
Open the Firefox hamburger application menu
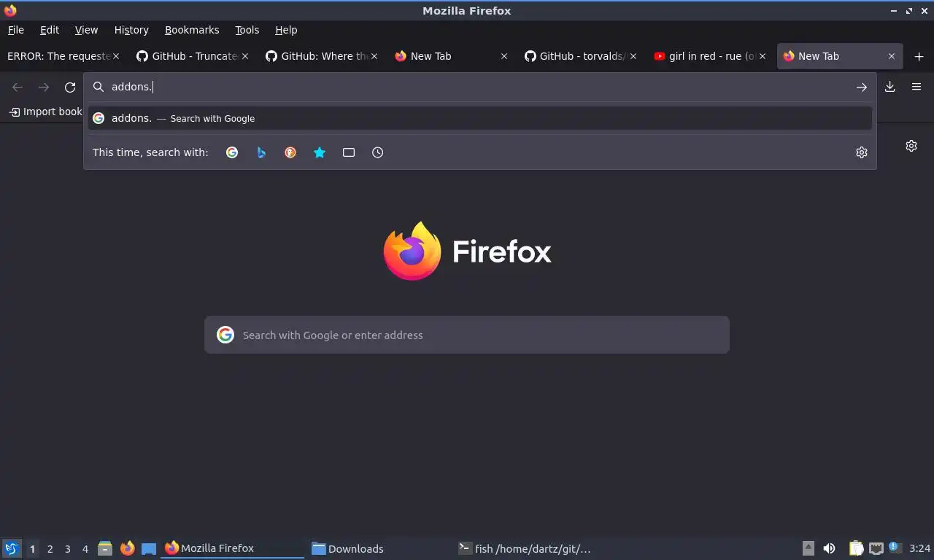916,87
